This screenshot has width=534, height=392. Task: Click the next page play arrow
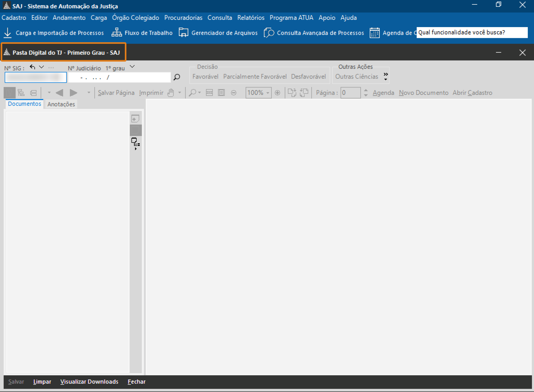(73, 92)
